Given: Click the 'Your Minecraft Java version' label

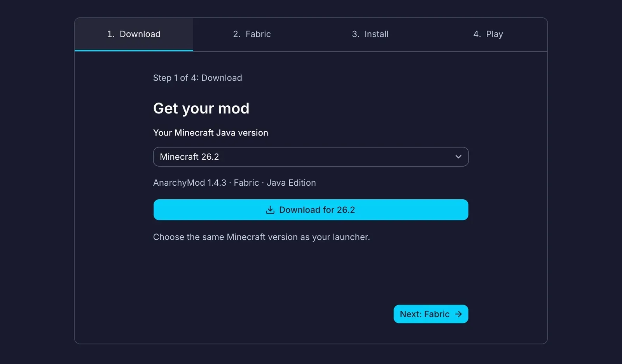Looking at the screenshot, I should (x=211, y=133).
